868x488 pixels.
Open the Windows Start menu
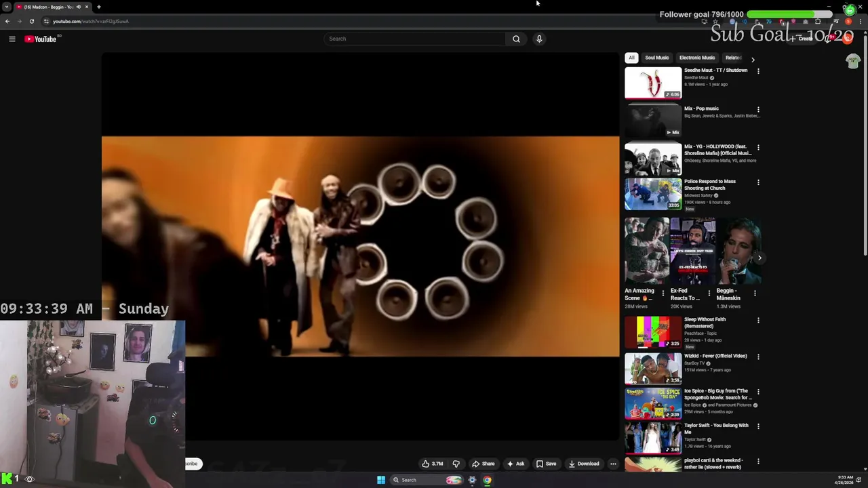[381, 480]
